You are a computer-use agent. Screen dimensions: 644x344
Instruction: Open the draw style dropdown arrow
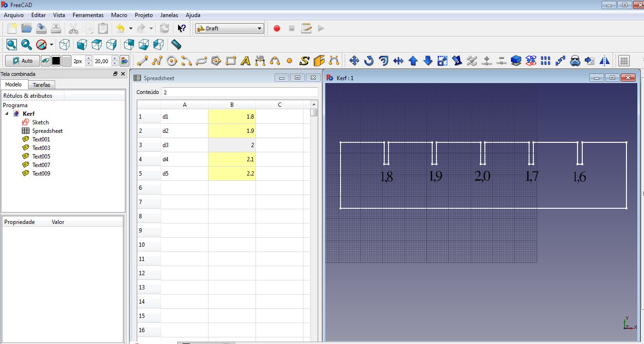[51, 45]
